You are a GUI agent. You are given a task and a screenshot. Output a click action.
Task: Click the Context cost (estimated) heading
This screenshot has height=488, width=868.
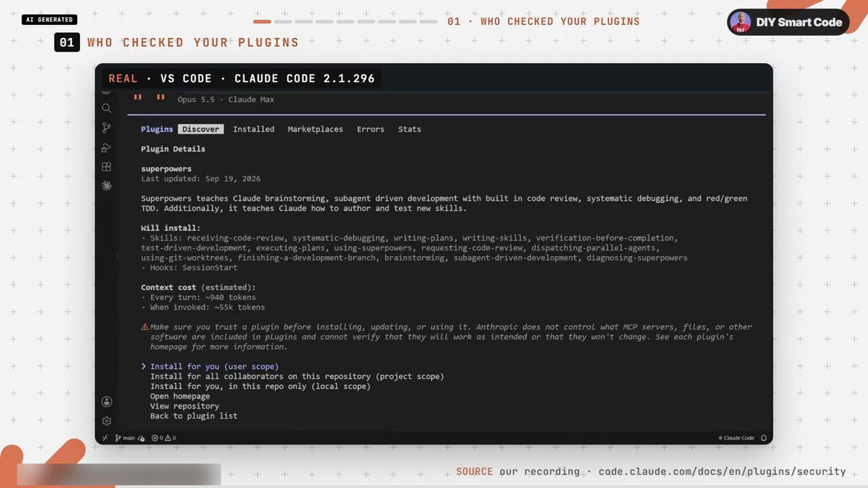pos(198,287)
